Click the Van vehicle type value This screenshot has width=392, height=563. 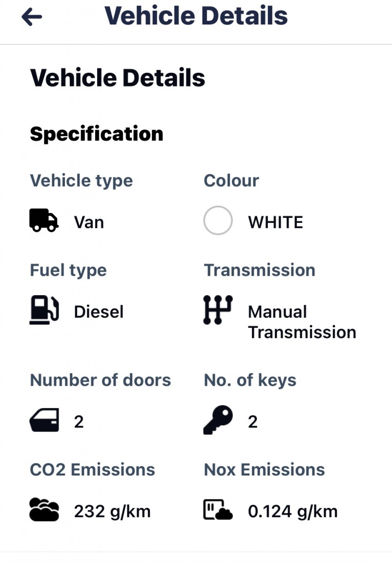[x=89, y=222]
